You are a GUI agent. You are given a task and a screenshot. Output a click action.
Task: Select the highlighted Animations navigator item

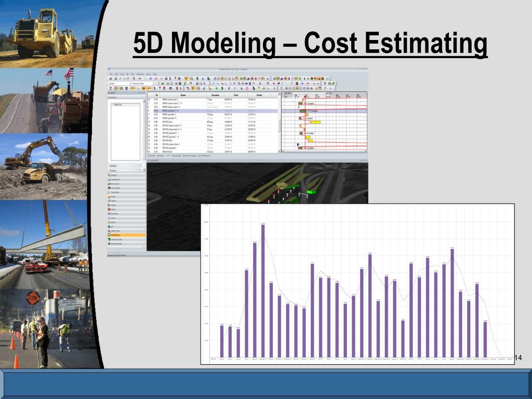click(126, 235)
